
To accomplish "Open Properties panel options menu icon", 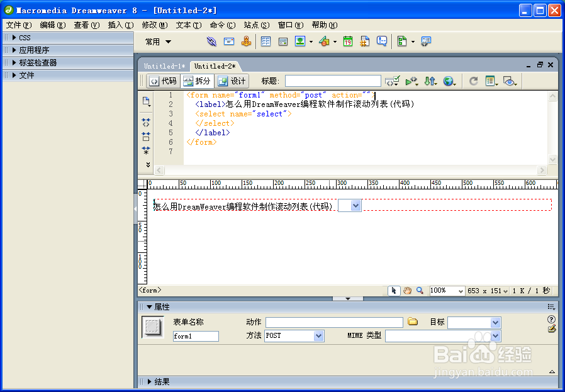I will click(551, 307).
